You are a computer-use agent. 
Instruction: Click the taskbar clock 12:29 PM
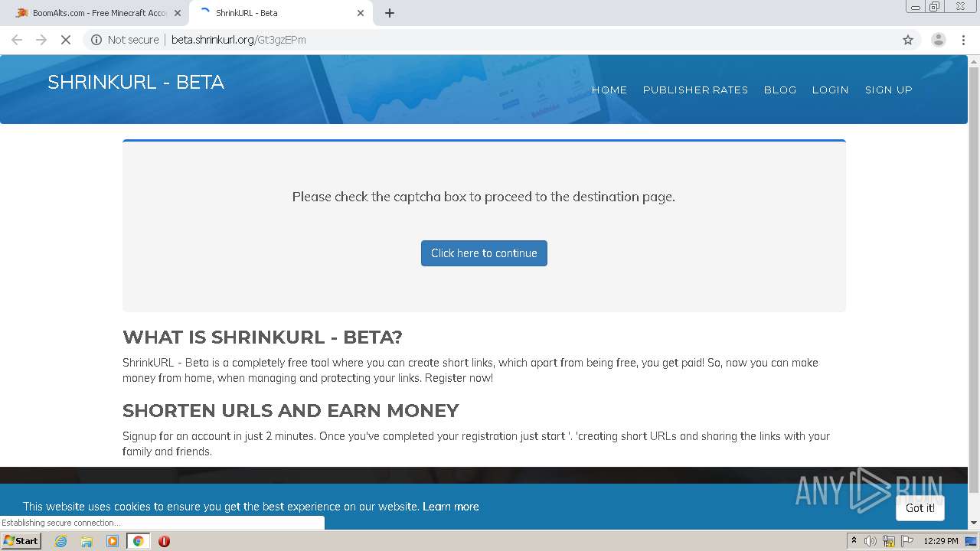click(x=941, y=541)
